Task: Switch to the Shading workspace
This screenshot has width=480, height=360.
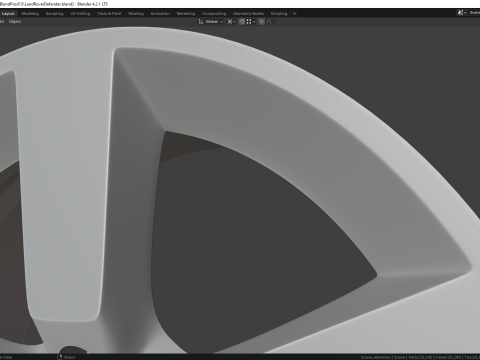Action: pyautogui.click(x=136, y=14)
